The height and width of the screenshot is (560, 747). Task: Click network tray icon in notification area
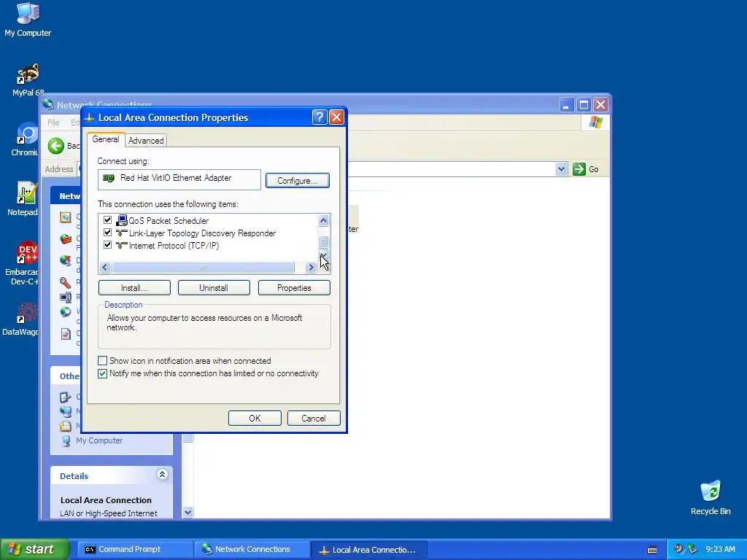point(693,549)
